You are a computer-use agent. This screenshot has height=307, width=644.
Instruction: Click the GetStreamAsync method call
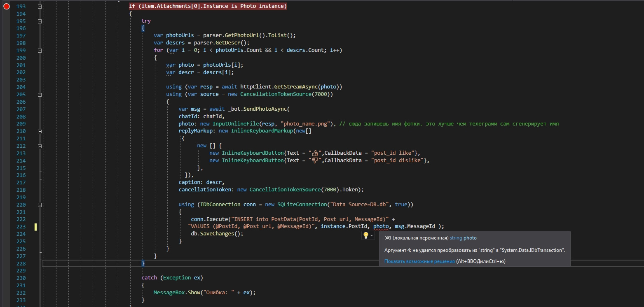296,87
